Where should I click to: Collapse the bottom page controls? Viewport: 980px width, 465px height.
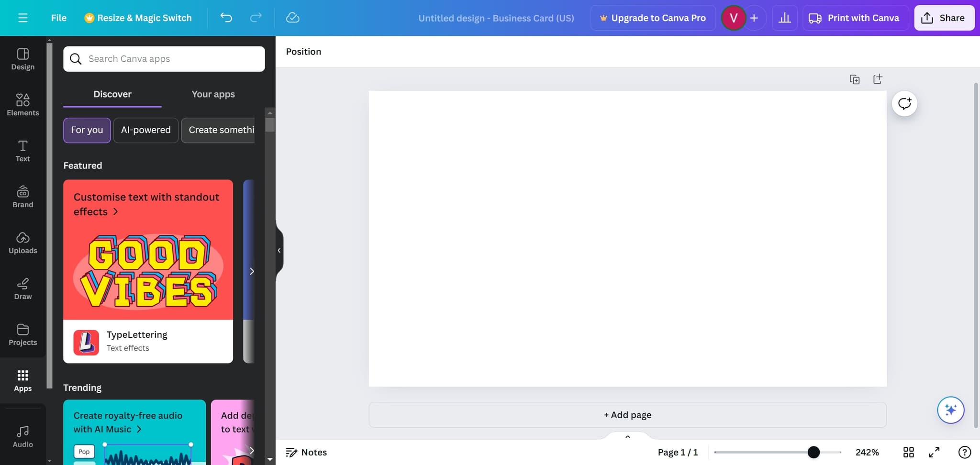[x=627, y=436]
